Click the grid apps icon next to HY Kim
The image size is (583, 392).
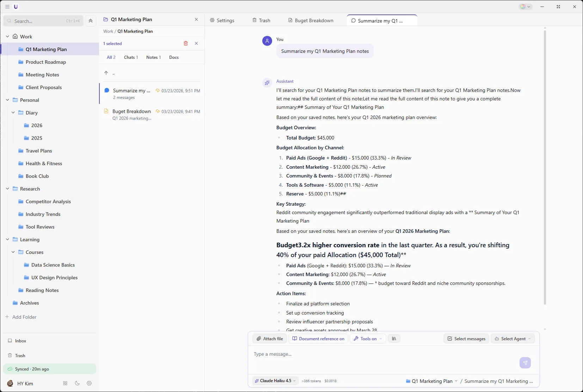[65, 383]
